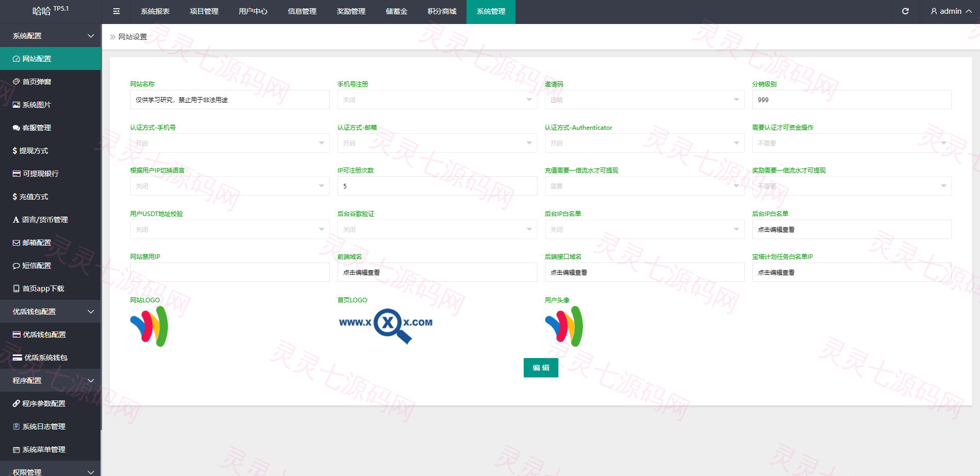Go to 客服管理 sidebar entry
This screenshot has height=476, width=980.
51,128
